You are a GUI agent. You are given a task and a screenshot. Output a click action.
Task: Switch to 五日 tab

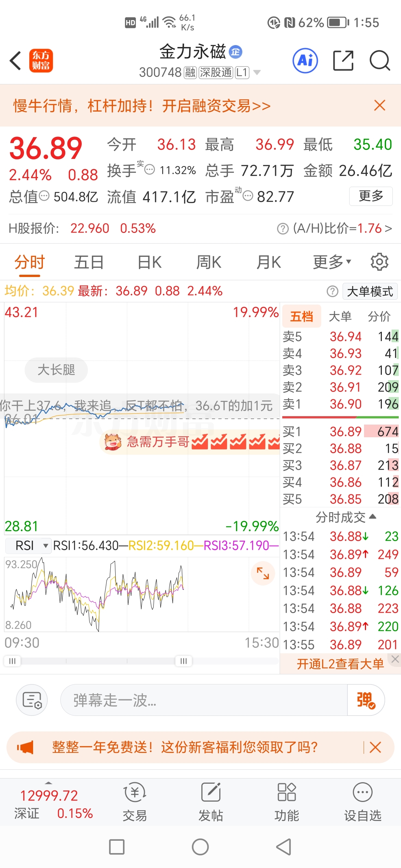(89, 262)
